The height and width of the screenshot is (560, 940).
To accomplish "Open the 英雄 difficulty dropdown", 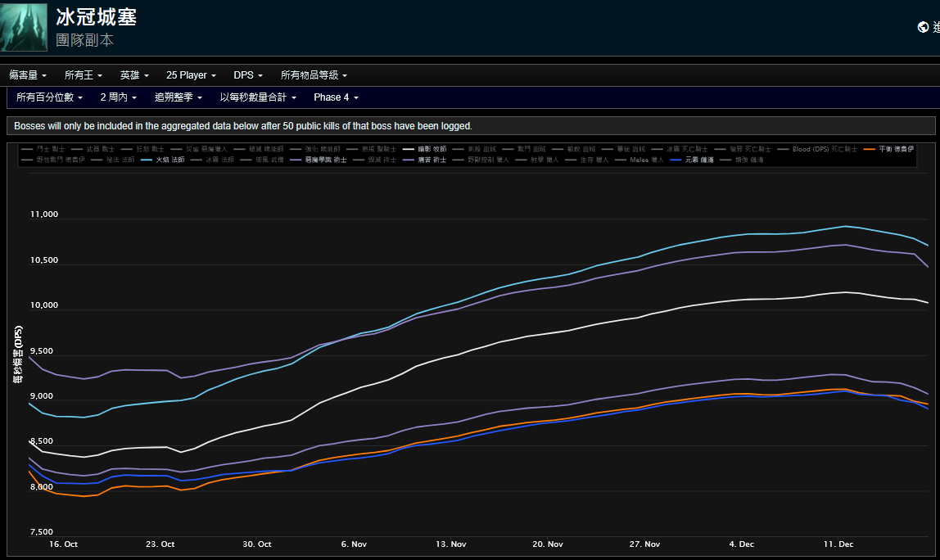I will 134,75.
